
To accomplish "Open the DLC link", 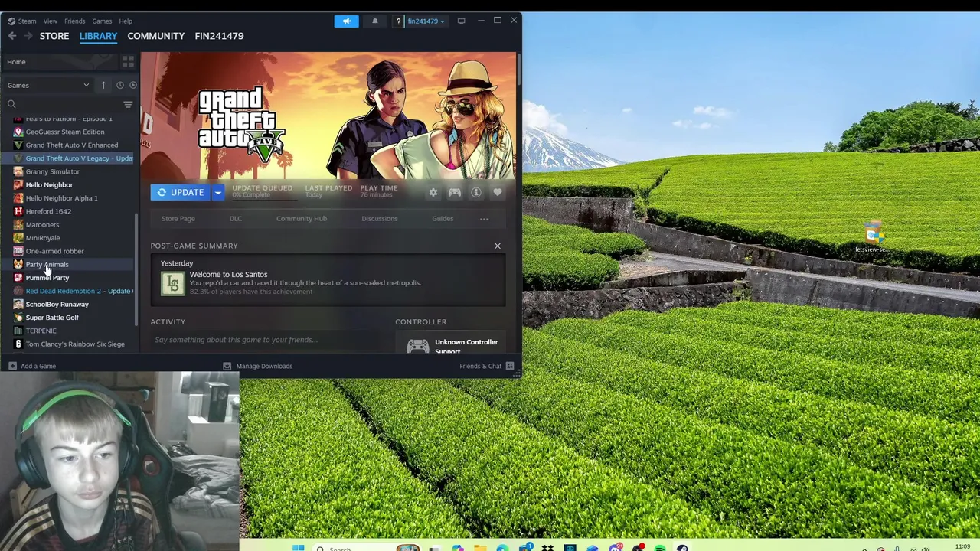I will click(236, 219).
